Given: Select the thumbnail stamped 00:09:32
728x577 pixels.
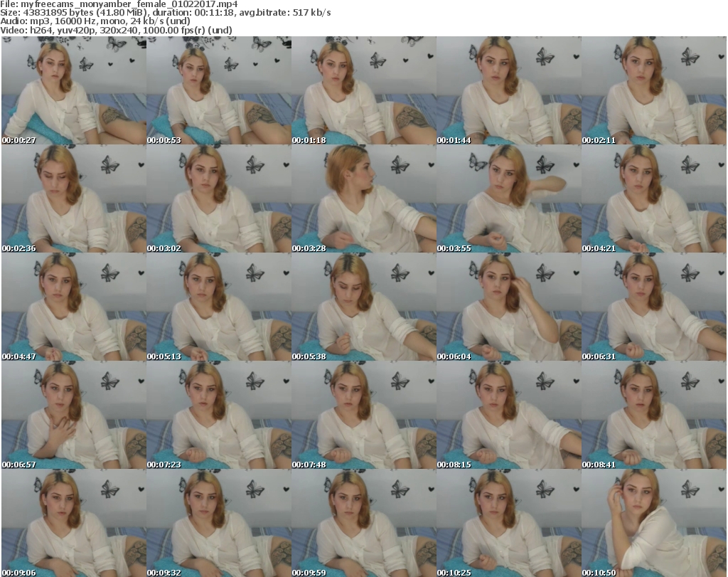Looking at the screenshot, I should pos(219,523).
